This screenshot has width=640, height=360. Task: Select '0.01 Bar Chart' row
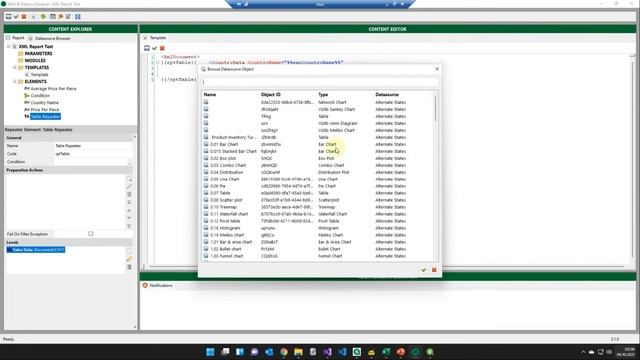pos(318,144)
